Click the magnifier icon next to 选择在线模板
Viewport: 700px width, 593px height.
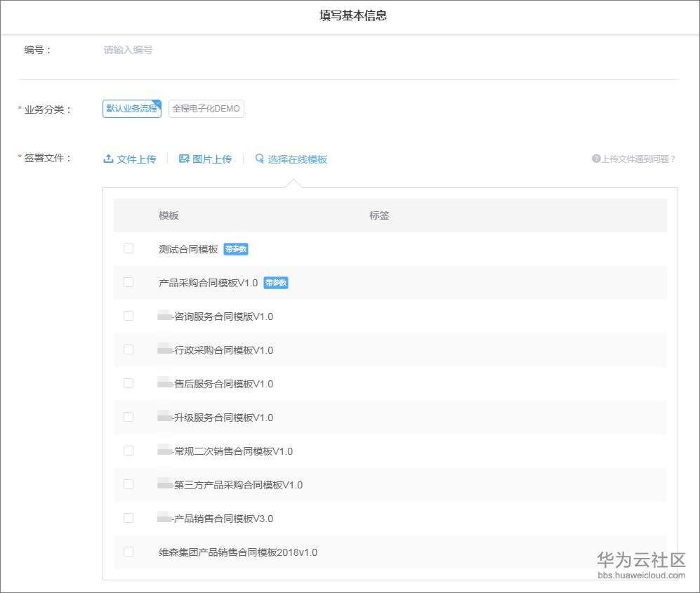click(259, 159)
